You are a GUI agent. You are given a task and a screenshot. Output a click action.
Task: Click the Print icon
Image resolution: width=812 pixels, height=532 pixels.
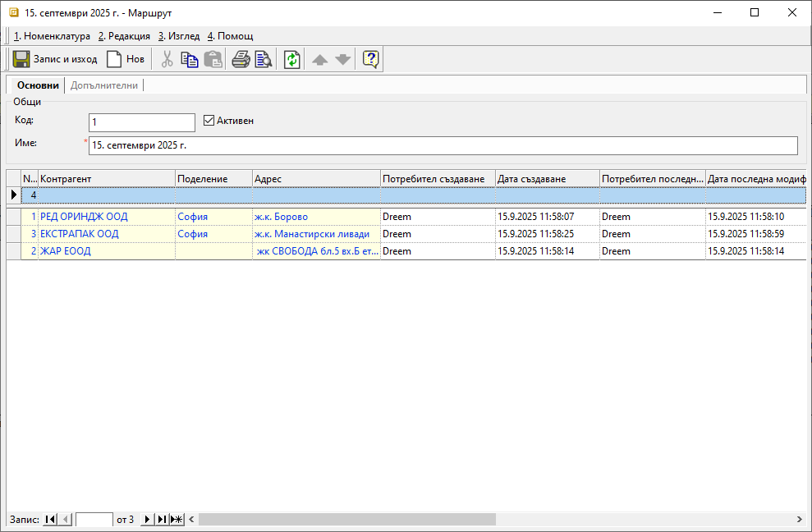tap(241, 59)
